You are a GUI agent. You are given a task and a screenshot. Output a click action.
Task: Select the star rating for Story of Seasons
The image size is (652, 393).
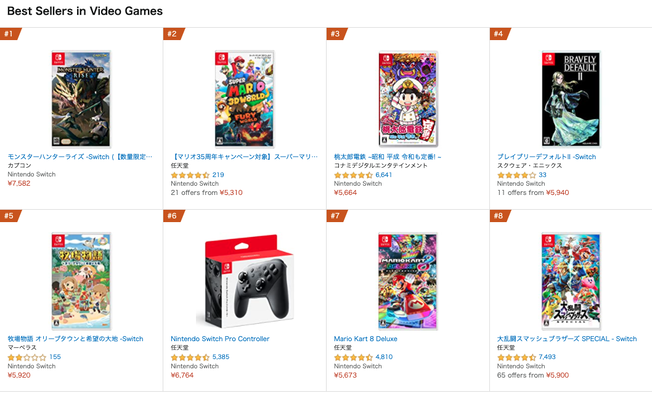(27, 357)
